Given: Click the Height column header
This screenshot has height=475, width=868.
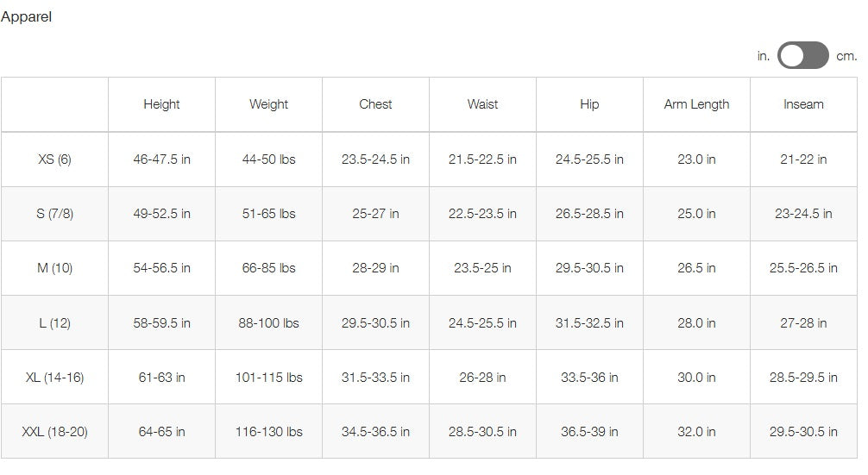Looking at the screenshot, I should point(161,104).
